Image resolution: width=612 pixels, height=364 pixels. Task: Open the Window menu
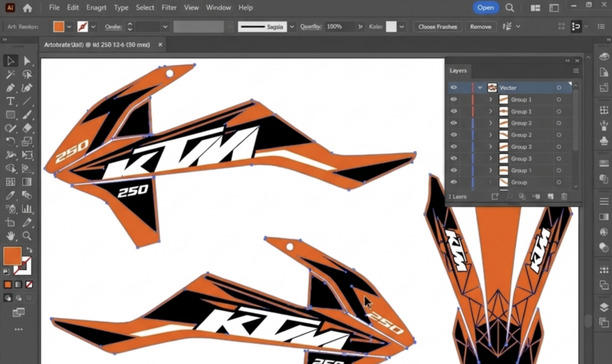click(218, 7)
